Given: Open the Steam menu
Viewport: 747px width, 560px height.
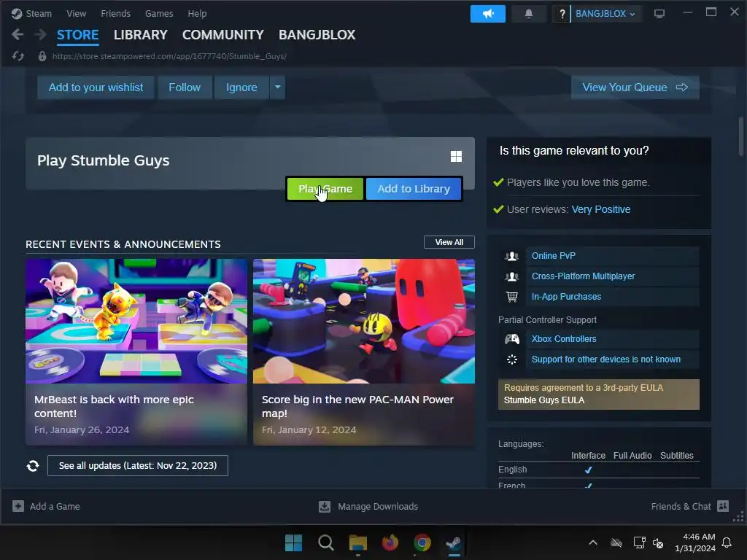Looking at the screenshot, I should [39, 14].
